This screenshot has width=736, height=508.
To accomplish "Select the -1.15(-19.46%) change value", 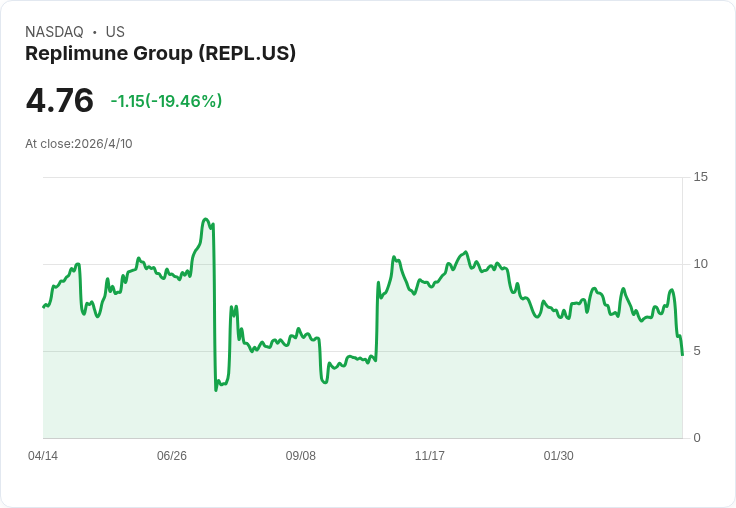I will [x=166, y=101].
